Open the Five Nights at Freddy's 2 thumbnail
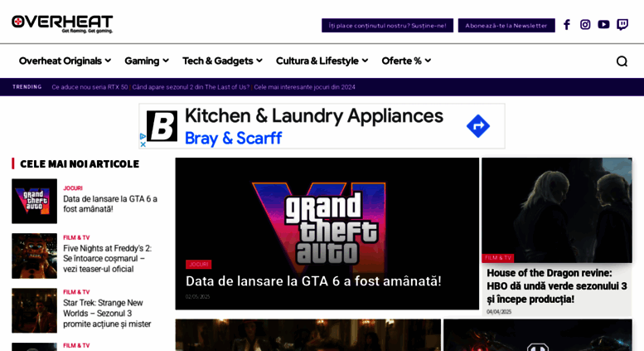The height and width of the screenshot is (351, 644). coord(35,256)
